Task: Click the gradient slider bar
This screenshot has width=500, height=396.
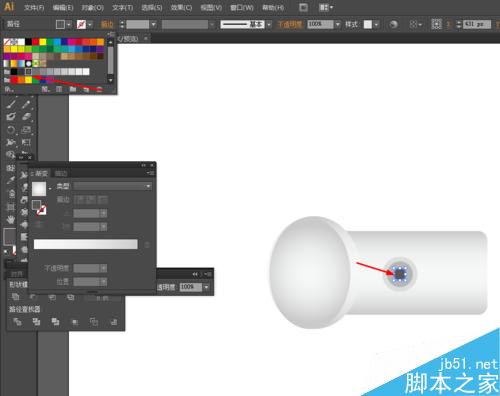Action: point(86,244)
